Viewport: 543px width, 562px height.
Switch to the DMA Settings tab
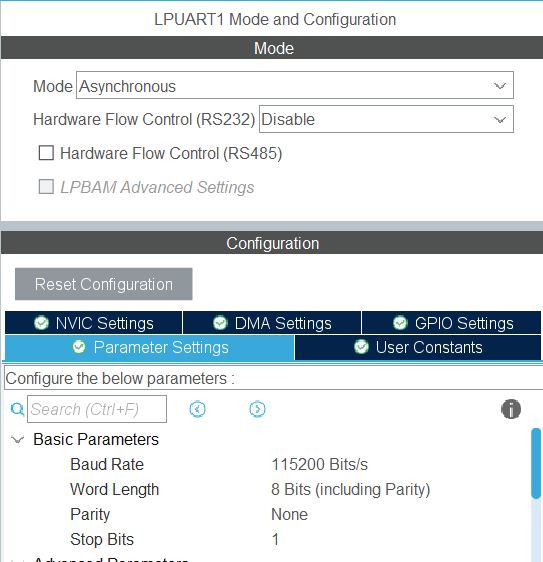272,323
